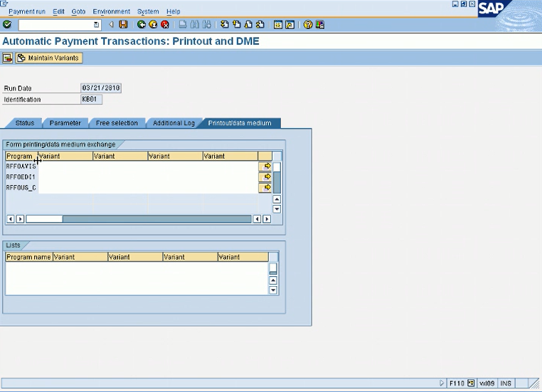Click the Save floppy disk icon
542x392 pixels.
pos(123,24)
